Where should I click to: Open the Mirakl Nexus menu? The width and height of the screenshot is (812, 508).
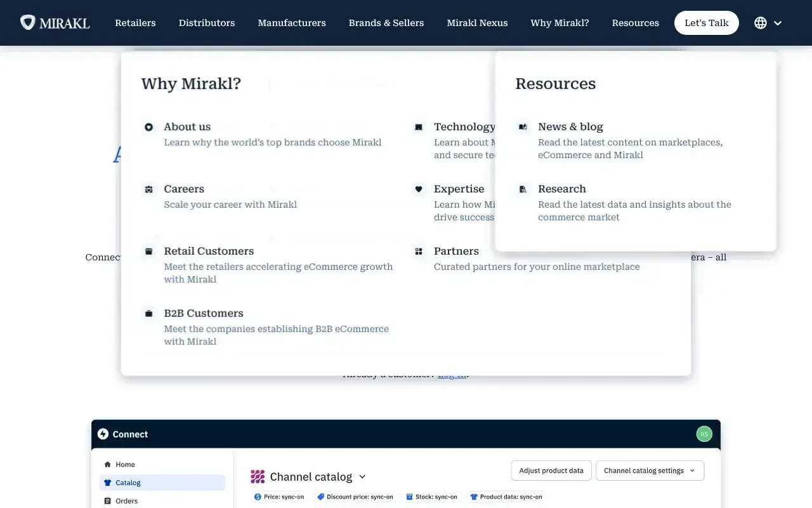pos(477,23)
